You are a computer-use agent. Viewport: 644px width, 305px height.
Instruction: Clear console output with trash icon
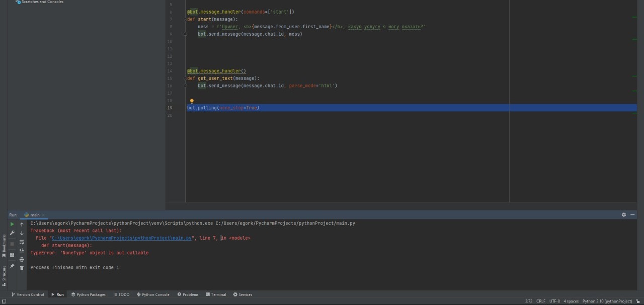[x=22, y=268]
